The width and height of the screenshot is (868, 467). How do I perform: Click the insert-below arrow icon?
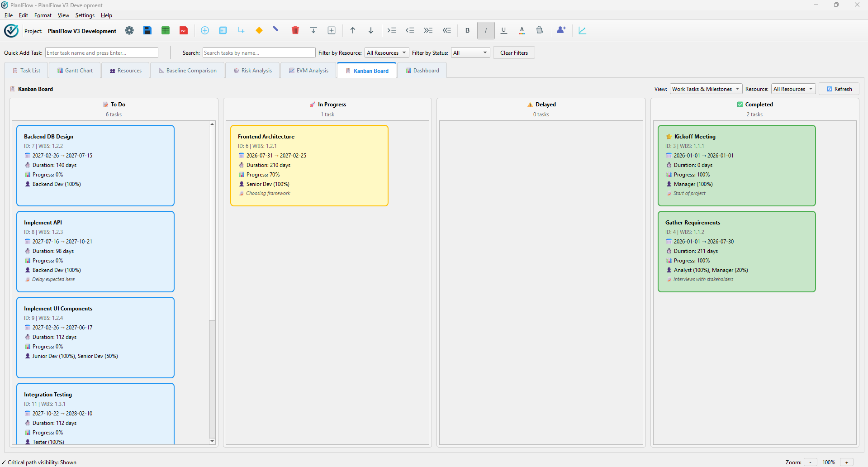pyautogui.click(x=313, y=30)
